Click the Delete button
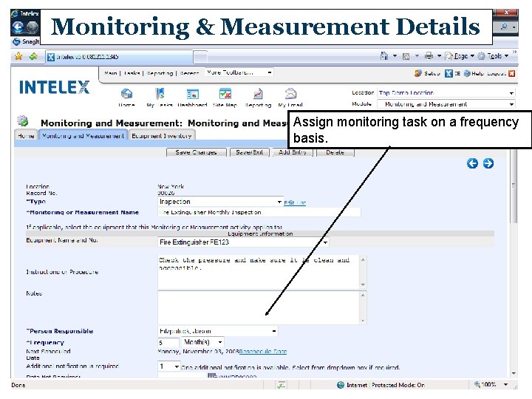Screen dimensions: 532x399 tap(335, 152)
